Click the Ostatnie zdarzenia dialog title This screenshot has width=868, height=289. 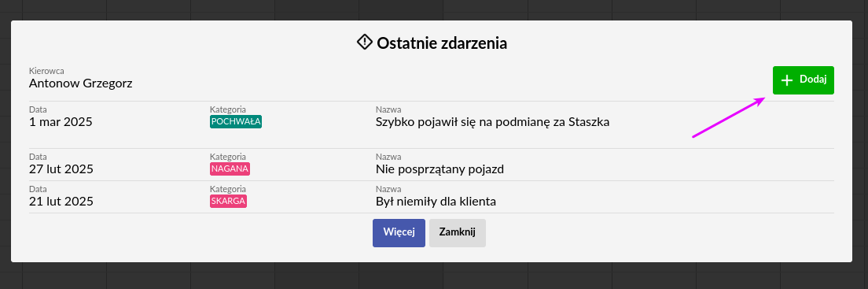[x=442, y=43]
